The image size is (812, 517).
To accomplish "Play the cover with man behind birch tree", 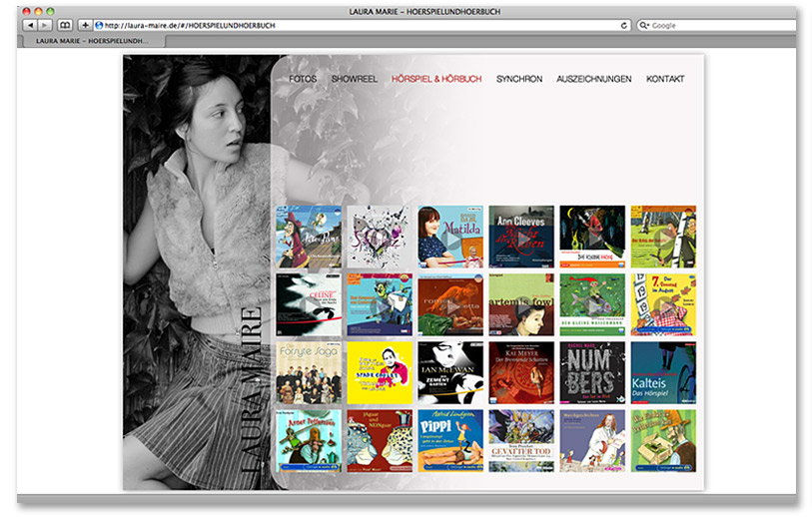I will pos(663,237).
